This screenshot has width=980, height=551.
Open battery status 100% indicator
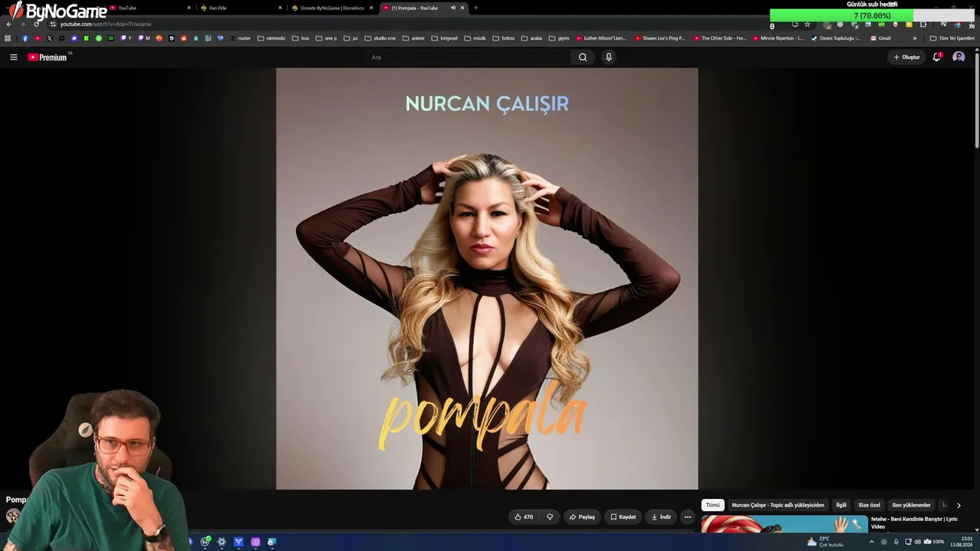click(x=935, y=542)
